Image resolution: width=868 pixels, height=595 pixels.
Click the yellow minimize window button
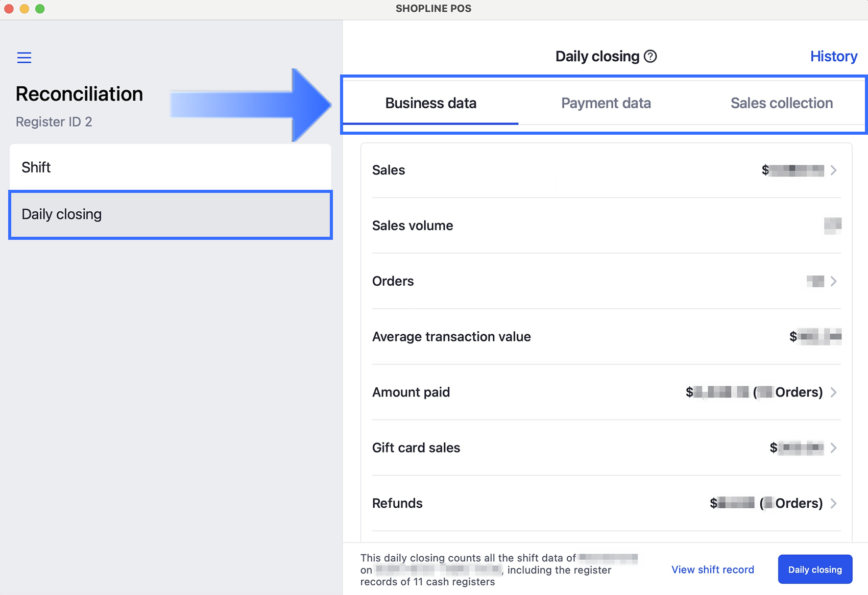coord(25,9)
